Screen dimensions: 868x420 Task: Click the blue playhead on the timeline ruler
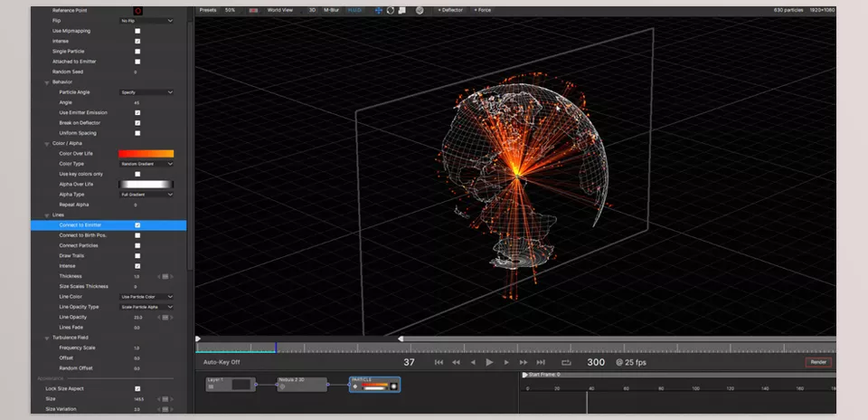pos(276,348)
